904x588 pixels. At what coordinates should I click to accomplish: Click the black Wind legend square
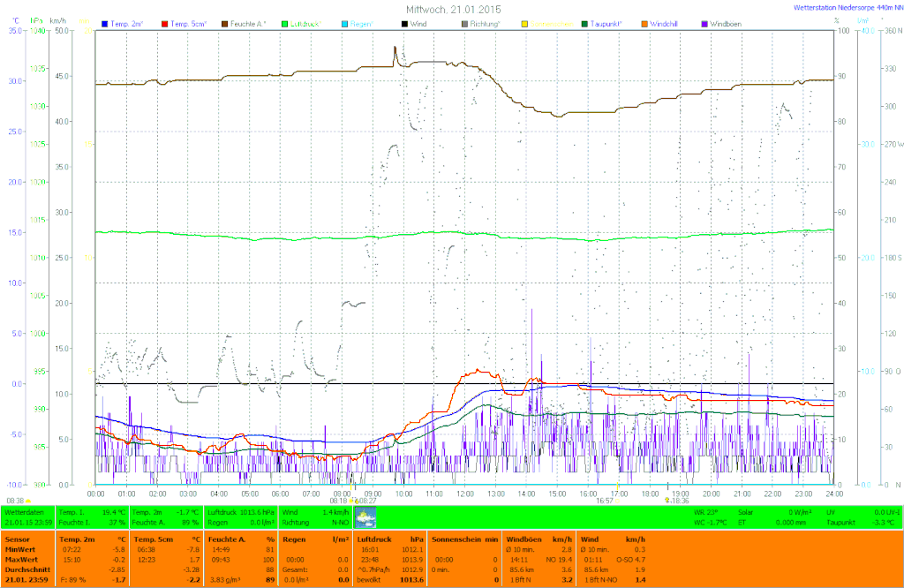tap(404, 23)
